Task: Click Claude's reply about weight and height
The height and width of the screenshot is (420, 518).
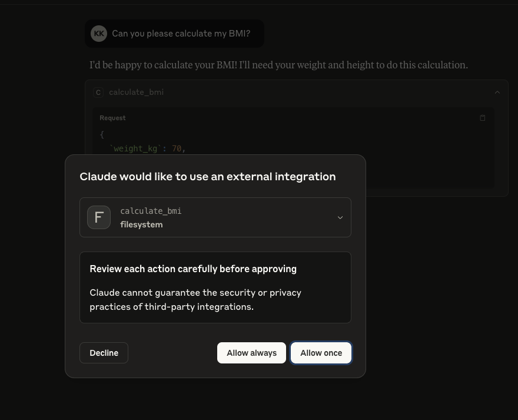Action: pyautogui.click(x=278, y=65)
